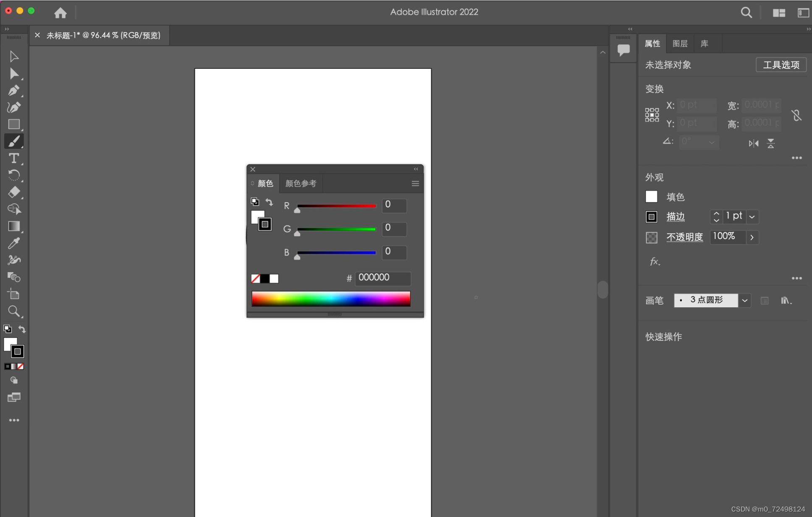Switch to the 颜色参考 tab
812x517 pixels.
pos(301,183)
